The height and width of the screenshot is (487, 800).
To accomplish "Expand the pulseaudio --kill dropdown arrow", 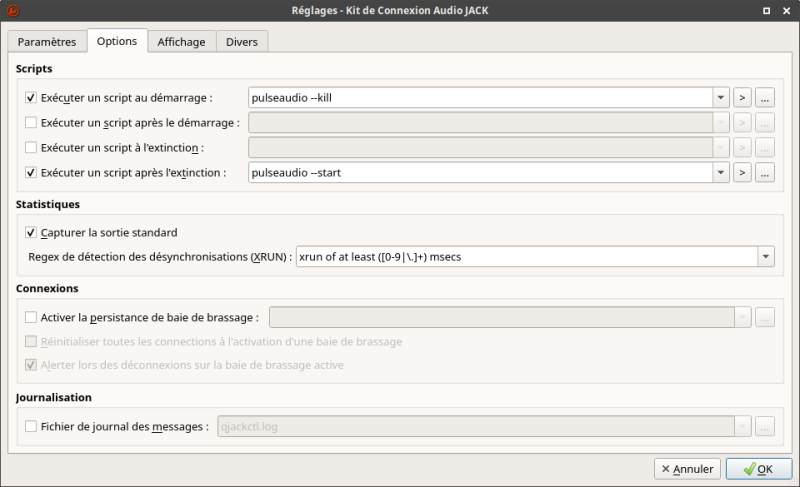I will point(720,97).
